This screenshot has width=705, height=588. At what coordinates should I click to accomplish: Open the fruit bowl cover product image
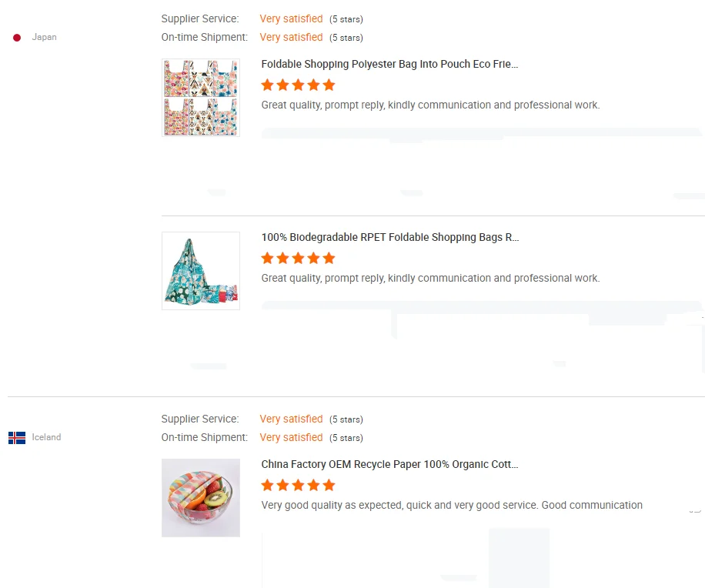click(201, 498)
